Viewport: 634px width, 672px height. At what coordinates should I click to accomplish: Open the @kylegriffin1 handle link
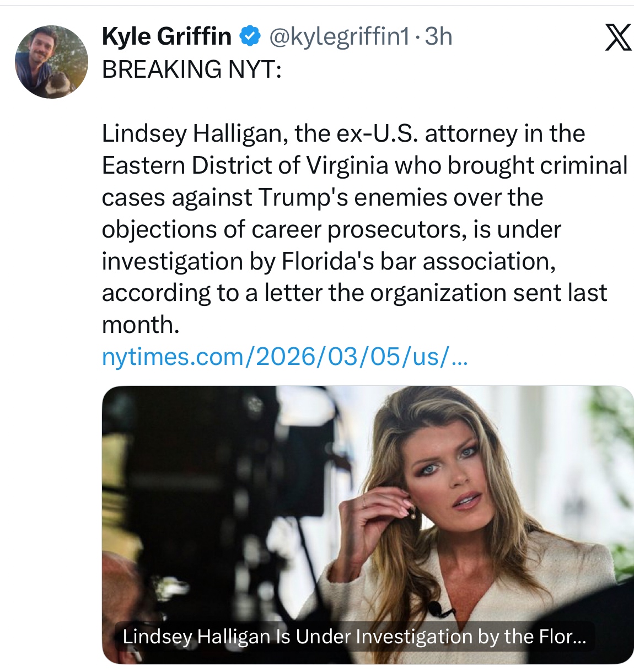click(339, 37)
